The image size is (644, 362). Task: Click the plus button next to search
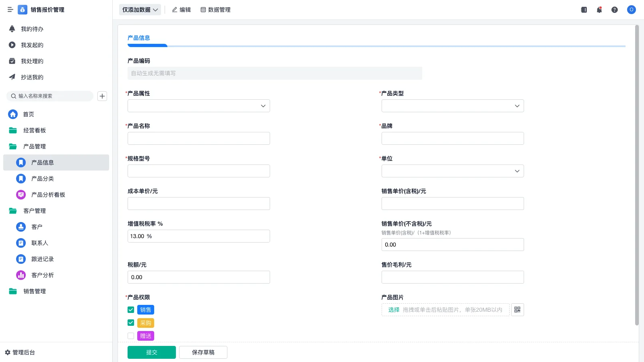102,96
